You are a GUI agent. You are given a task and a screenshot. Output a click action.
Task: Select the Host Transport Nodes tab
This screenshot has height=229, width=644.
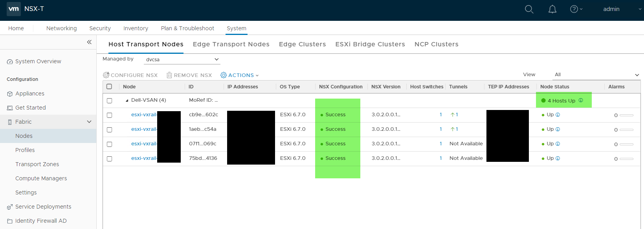146,44
